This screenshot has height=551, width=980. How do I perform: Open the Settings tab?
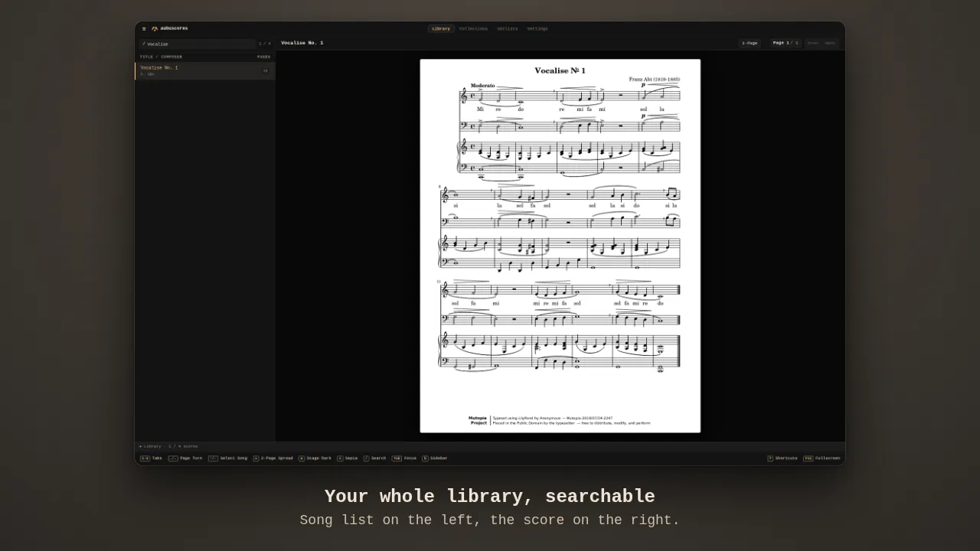(x=537, y=28)
